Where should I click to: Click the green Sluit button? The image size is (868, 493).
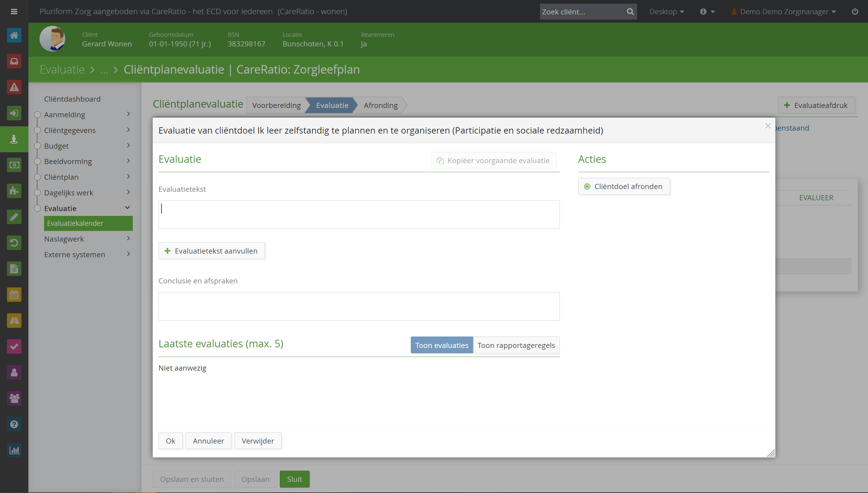(x=295, y=479)
